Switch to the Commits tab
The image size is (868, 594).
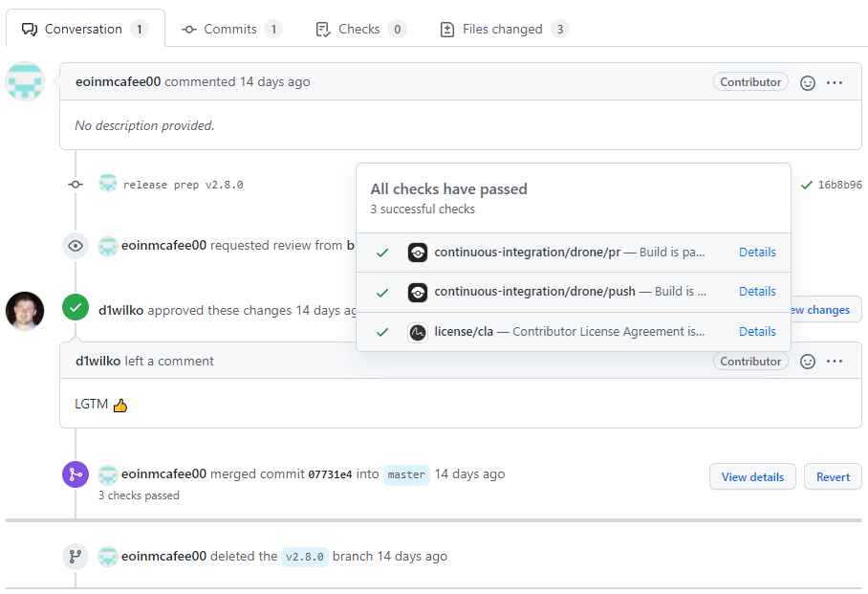[230, 29]
